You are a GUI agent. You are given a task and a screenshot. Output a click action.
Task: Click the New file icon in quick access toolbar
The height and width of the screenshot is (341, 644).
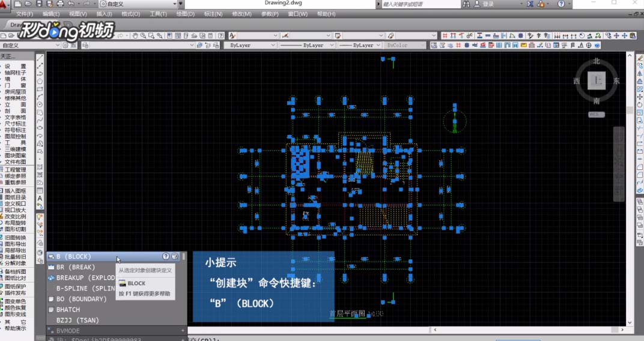(18, 4)
